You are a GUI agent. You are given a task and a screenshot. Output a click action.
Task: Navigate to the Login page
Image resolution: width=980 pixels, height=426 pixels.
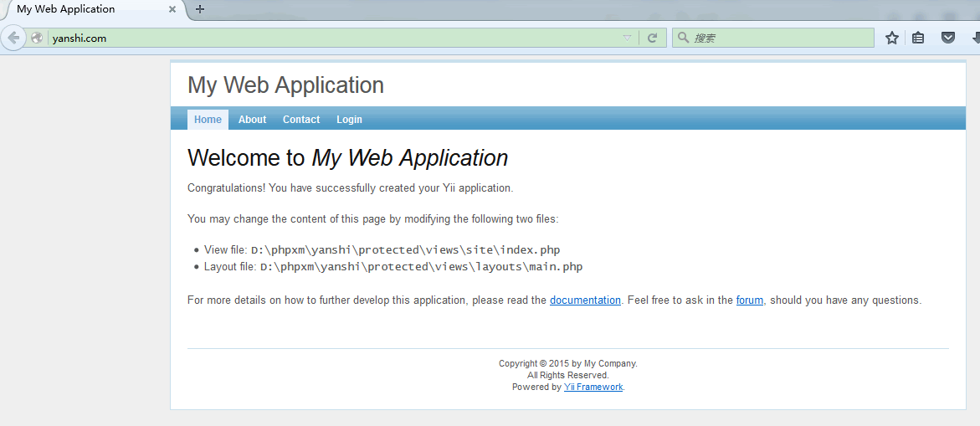(x=349, y=120)
